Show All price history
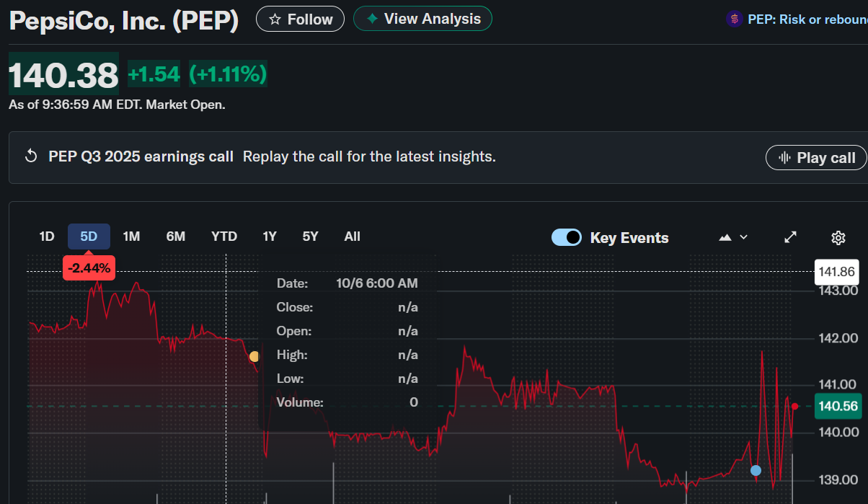This screenshot has height=504, width=868. 353,236
